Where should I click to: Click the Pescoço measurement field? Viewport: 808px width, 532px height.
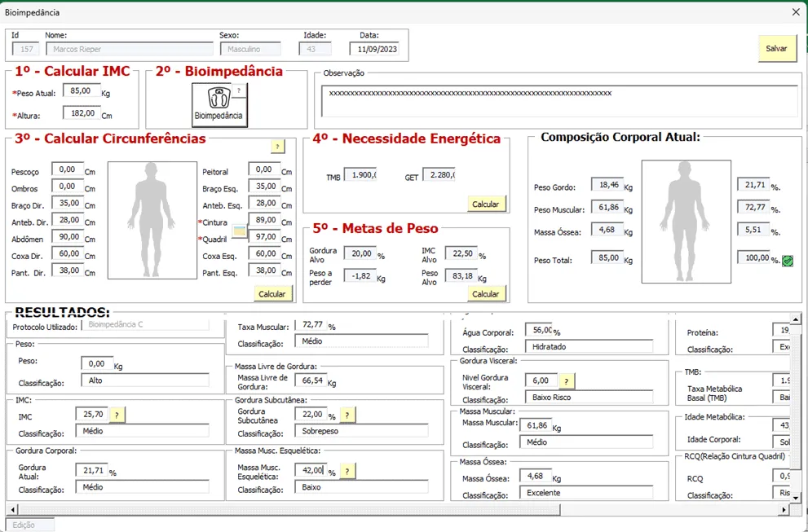click(68, 169)
